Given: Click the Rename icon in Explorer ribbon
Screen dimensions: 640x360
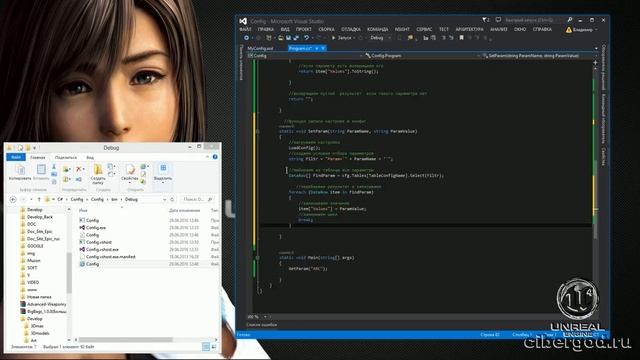Looking at the screenshot, I should pyautogui.click(x=79, y=179).
